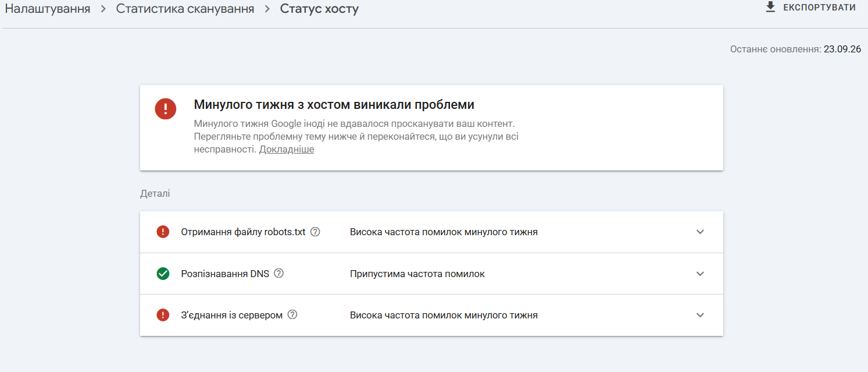Expand the Отримання файлу robots.txt row chevron
The image size is (868, 372).
click(x=700, y=232)
